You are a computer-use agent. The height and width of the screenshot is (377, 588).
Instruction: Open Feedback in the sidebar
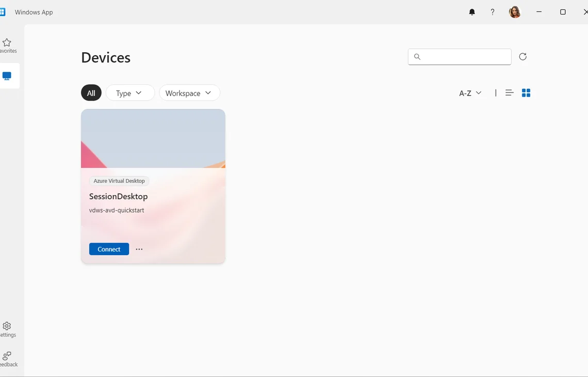tap(8, 359)
